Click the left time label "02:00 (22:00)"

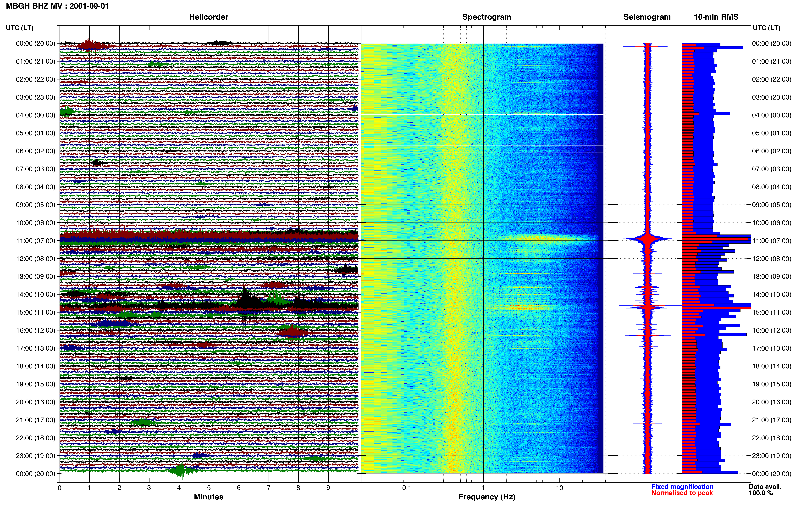(36, 79)
